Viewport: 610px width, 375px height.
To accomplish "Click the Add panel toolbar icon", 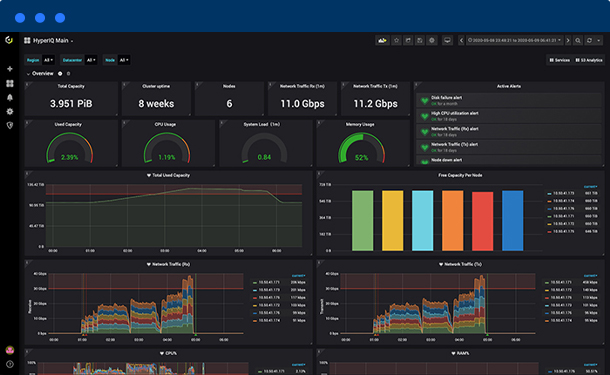I will [382, 40].
